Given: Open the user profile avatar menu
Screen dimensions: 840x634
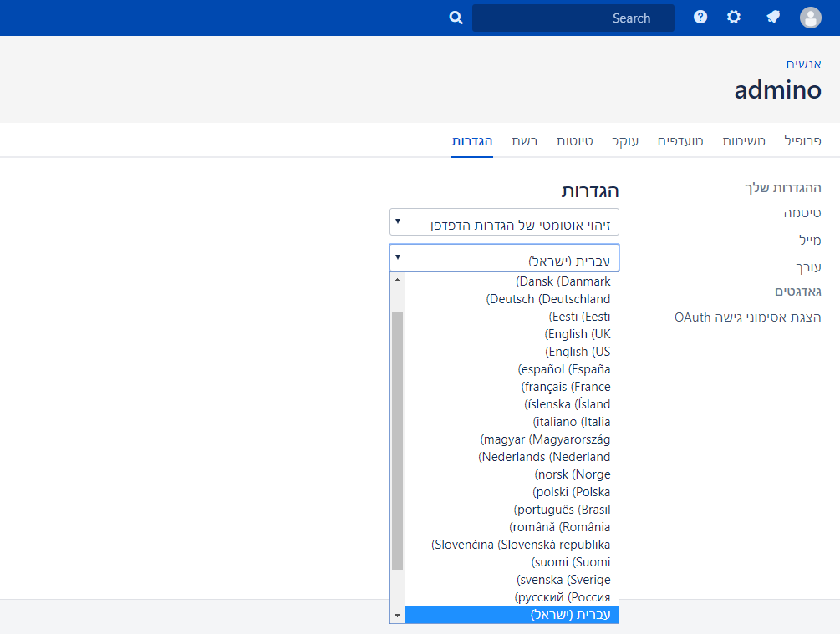Looking at the screenshot, I should point(810,18).
